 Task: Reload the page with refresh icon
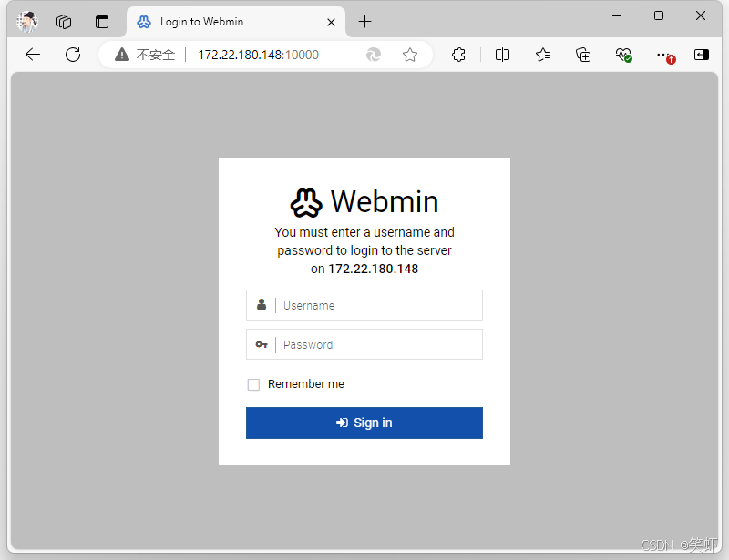[x=73, y=55]
